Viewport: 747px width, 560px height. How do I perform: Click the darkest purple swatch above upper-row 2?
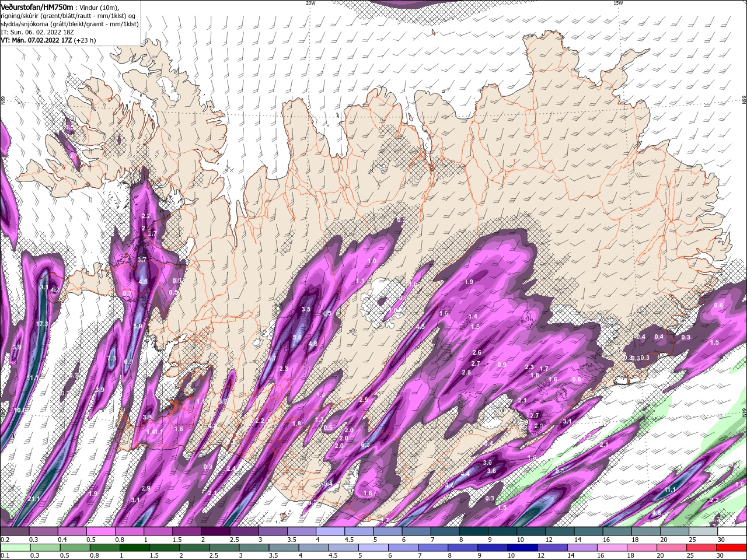pyautogui.click(x=215, y=531)
